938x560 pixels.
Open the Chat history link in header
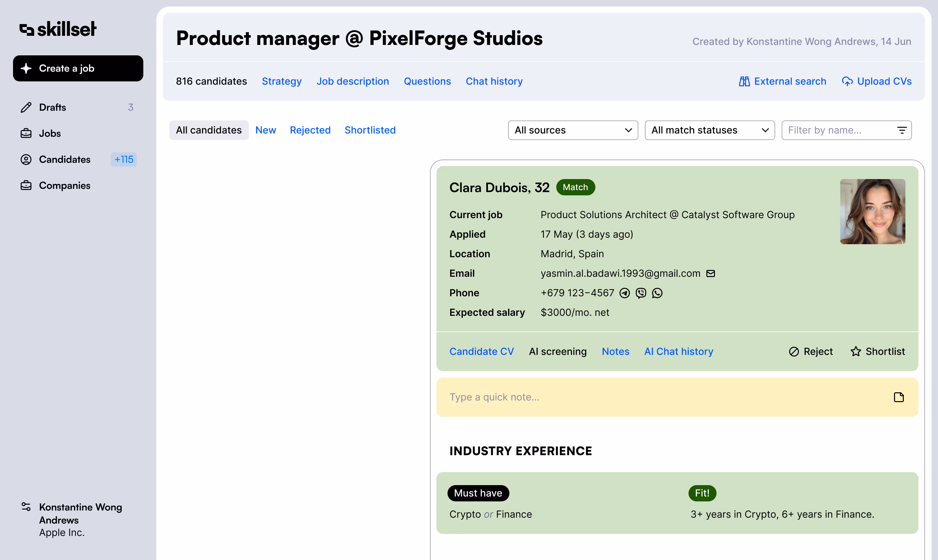[494, 81]
